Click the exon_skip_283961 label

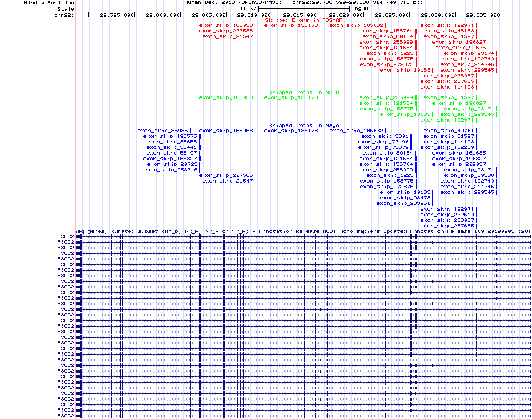pyautogui.click(x=395, y=203)
